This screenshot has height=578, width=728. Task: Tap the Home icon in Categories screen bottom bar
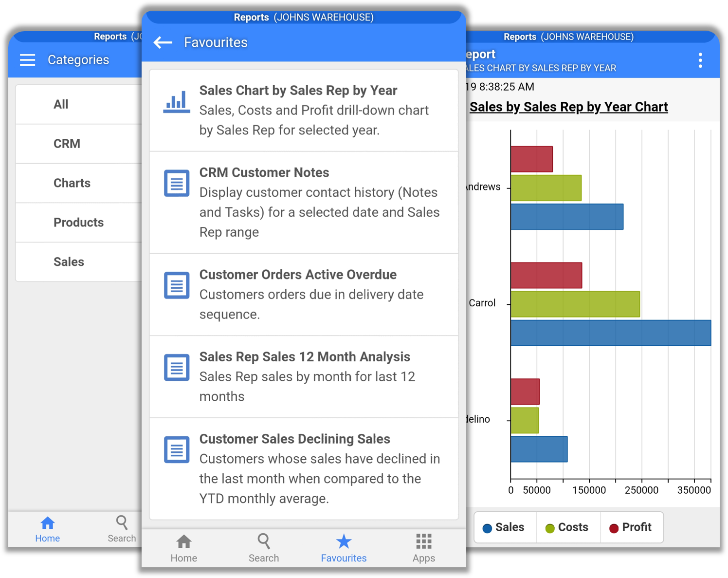48,523
